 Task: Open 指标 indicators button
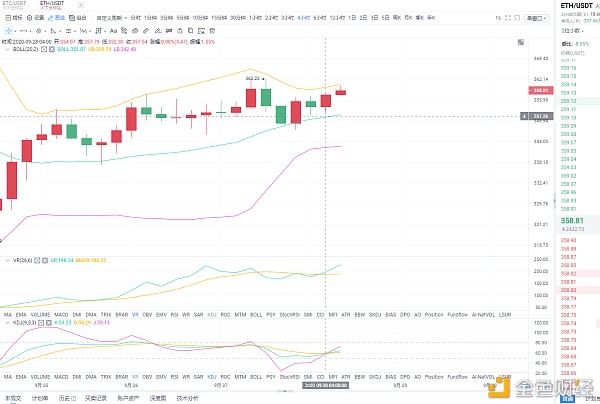click(x=14, y=18)
